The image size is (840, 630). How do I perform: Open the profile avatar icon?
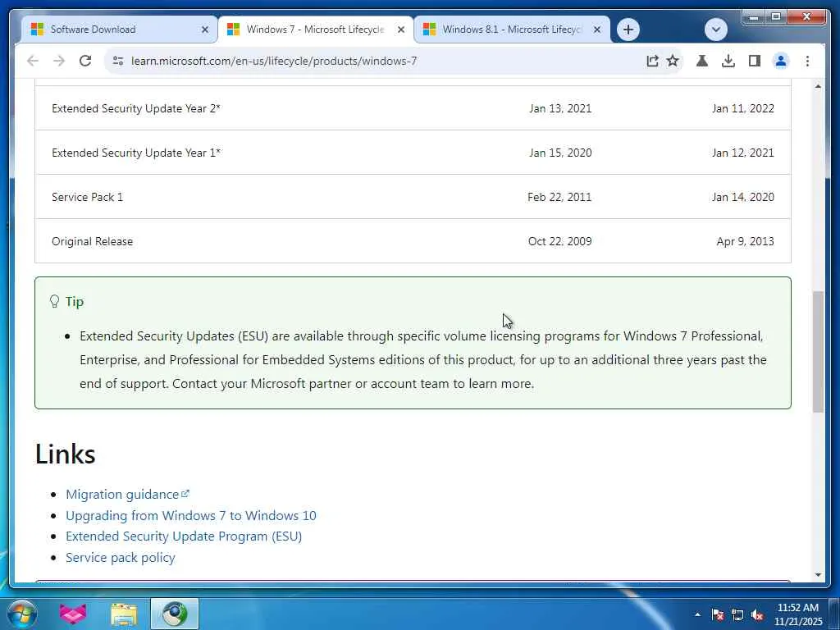781,61
